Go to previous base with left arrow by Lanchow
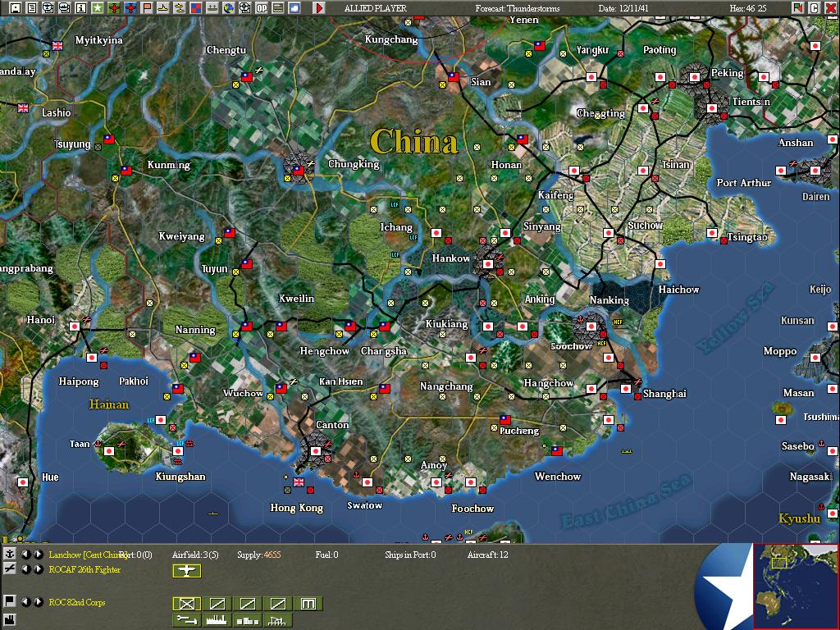 coord(26,555)
